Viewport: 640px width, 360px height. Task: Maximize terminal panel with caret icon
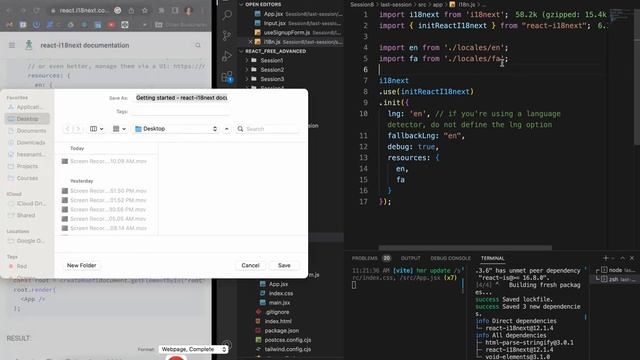click(622, 258)
